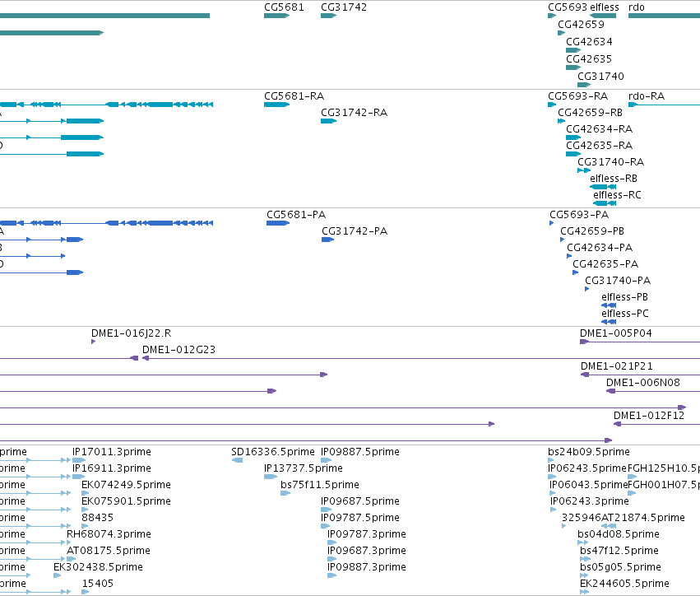Select transcript CG5693-RA
This screenshot has height=596, width=700.
click(x=552, y=105)
